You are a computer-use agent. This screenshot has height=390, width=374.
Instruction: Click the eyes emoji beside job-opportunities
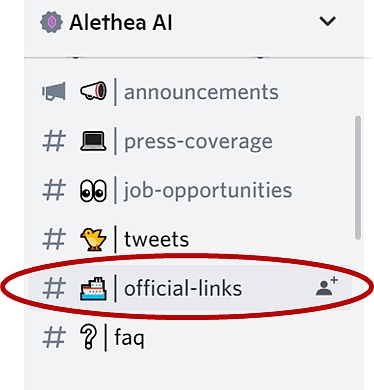pyautogui.click(x=93, y=190)
